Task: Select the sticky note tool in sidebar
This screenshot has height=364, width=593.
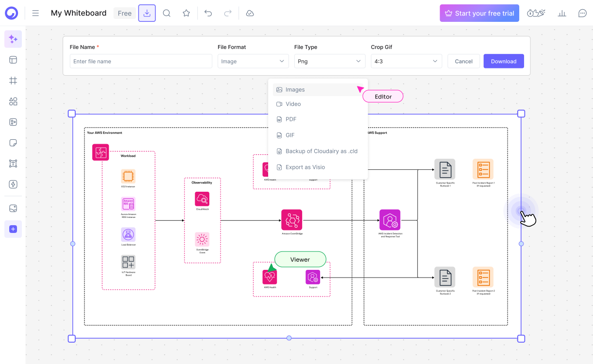Action: [13, 143]
